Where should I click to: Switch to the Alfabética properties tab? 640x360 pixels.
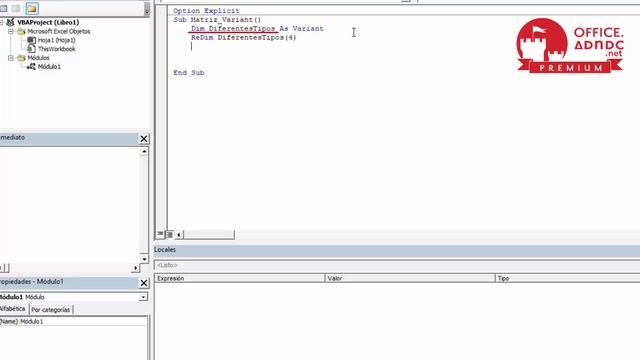[13, 309]
